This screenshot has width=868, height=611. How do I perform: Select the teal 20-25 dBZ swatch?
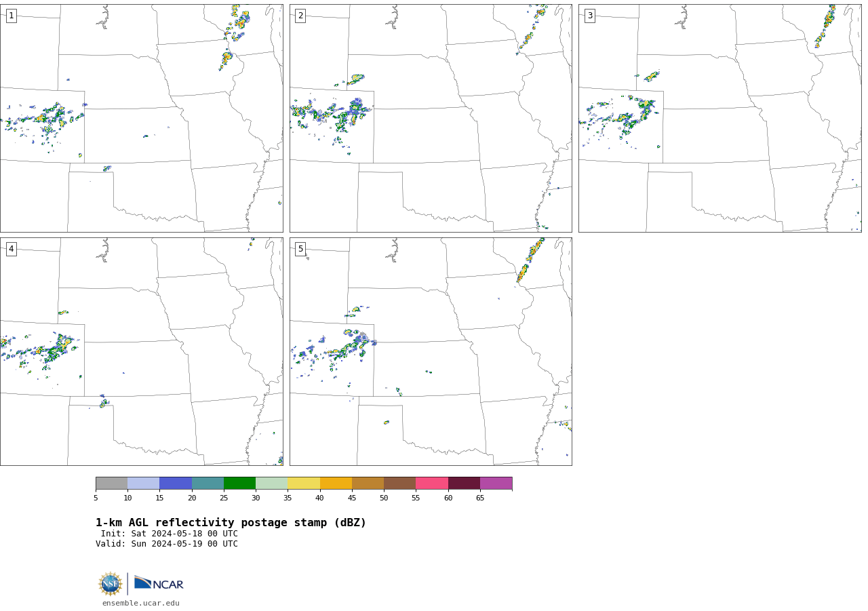(x=208, y=484)
